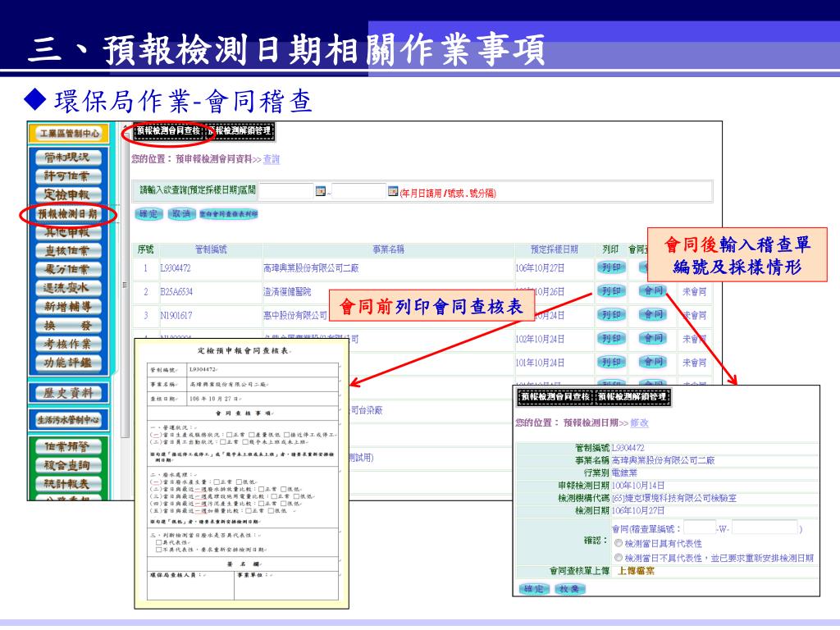Select 澄清復健醫院 in the results table

[x=287, y=292]
